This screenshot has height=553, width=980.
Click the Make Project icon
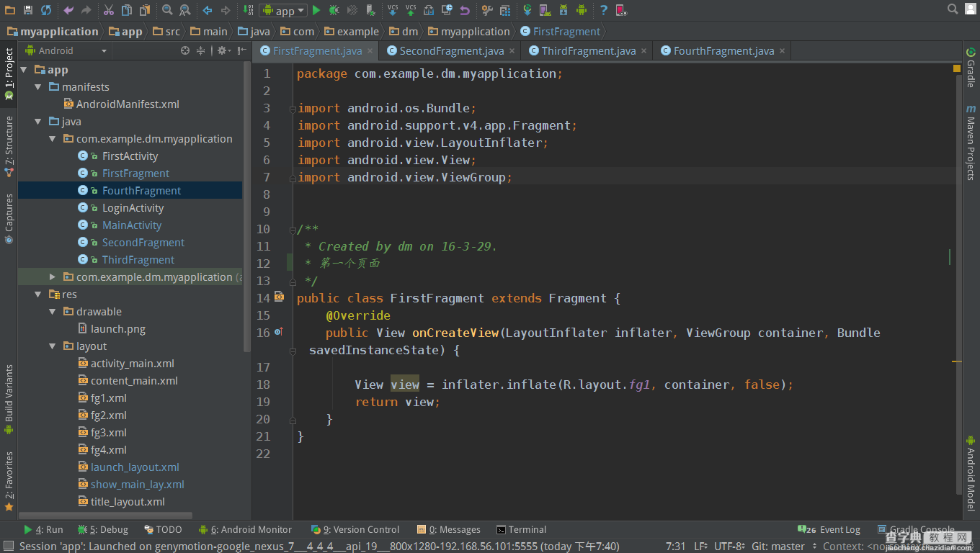[248, 10]
